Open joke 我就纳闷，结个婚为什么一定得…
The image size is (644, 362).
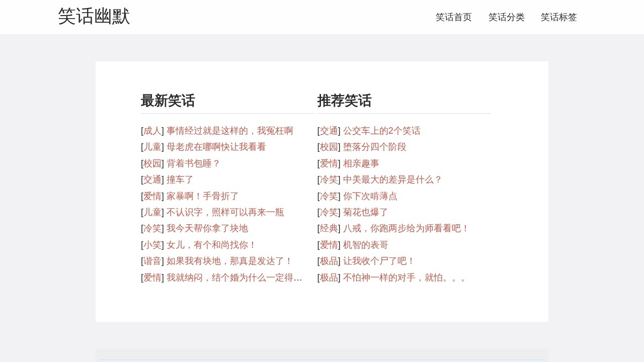pos(234,278)
